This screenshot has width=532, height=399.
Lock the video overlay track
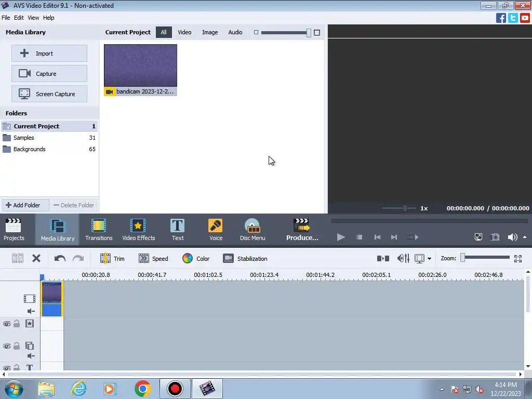click(16, 345)
